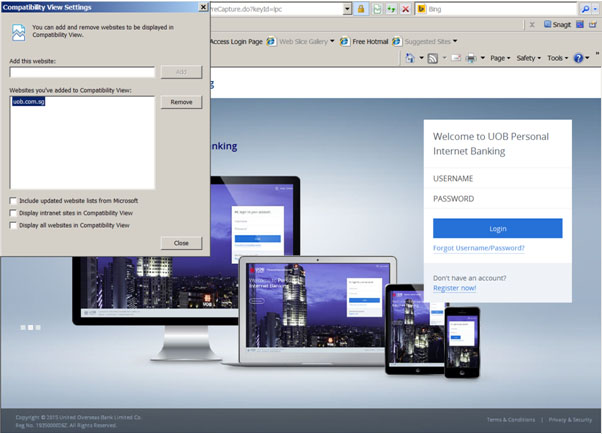Check Display all websites in Compatibility View
Image resolution: width=602 pixels, height=434 pixels.
[x=13, y=225]
